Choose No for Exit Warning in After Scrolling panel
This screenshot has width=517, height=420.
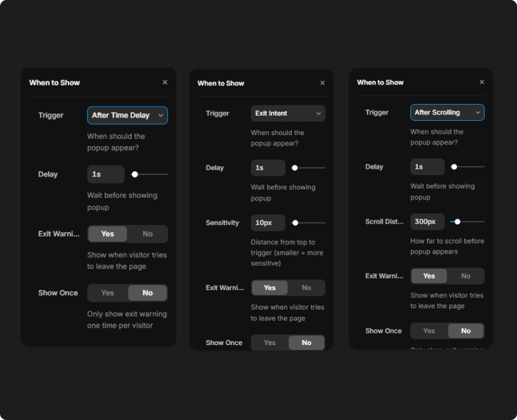[x=465, y=276]
